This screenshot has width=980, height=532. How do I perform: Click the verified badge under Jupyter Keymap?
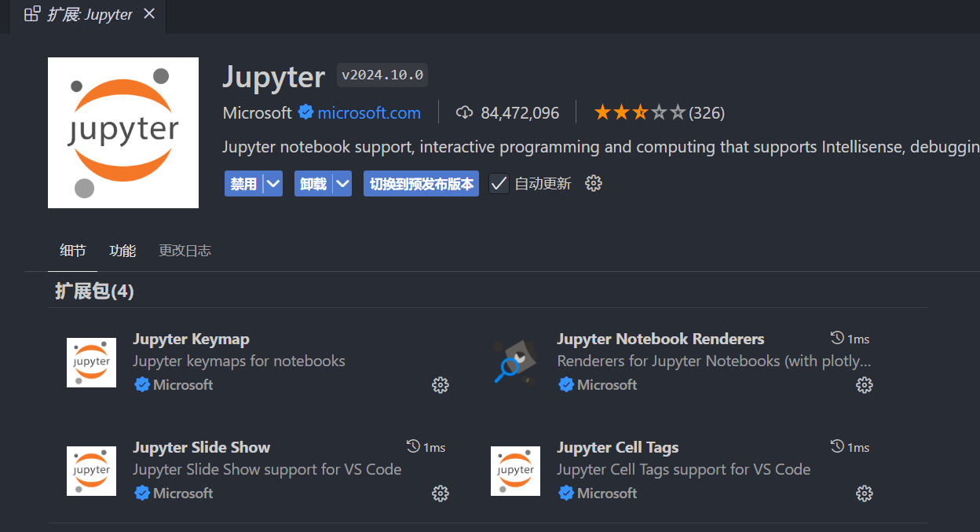coord(142,384)
